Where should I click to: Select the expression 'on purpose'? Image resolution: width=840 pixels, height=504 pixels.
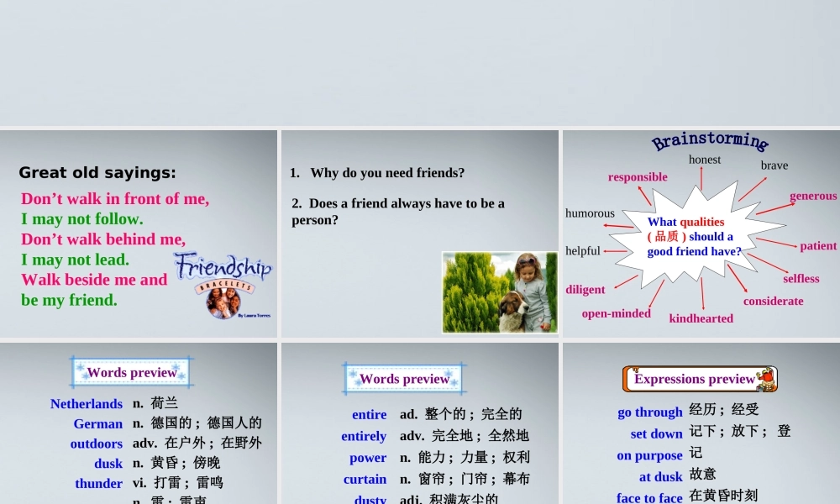(649, 456)
